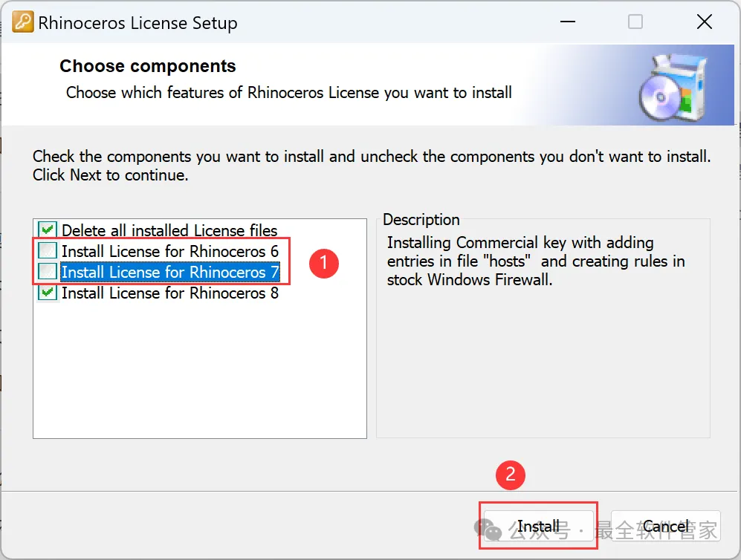Close the Rhinoceros License Setup window

(x=704, y=22)
